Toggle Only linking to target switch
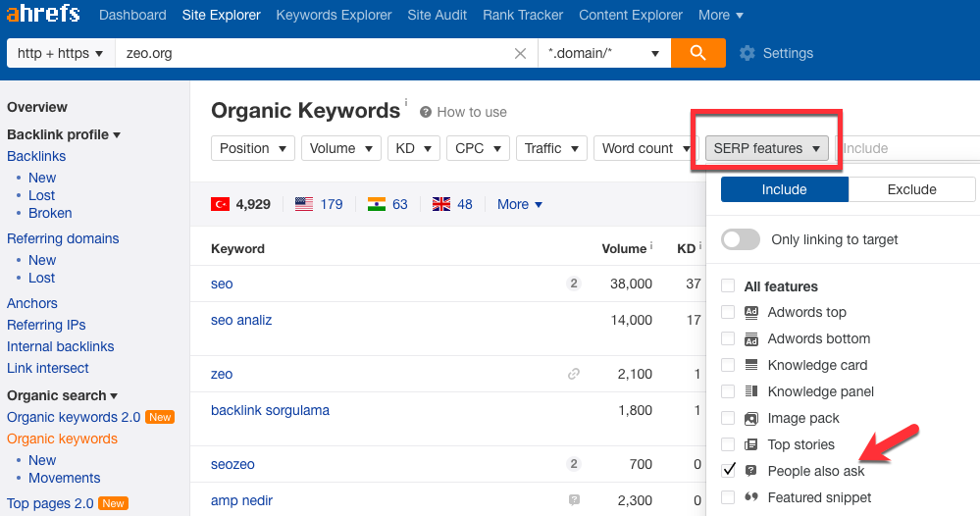The width and height of the screenshot is (980, 516). [x=741, y=239]
